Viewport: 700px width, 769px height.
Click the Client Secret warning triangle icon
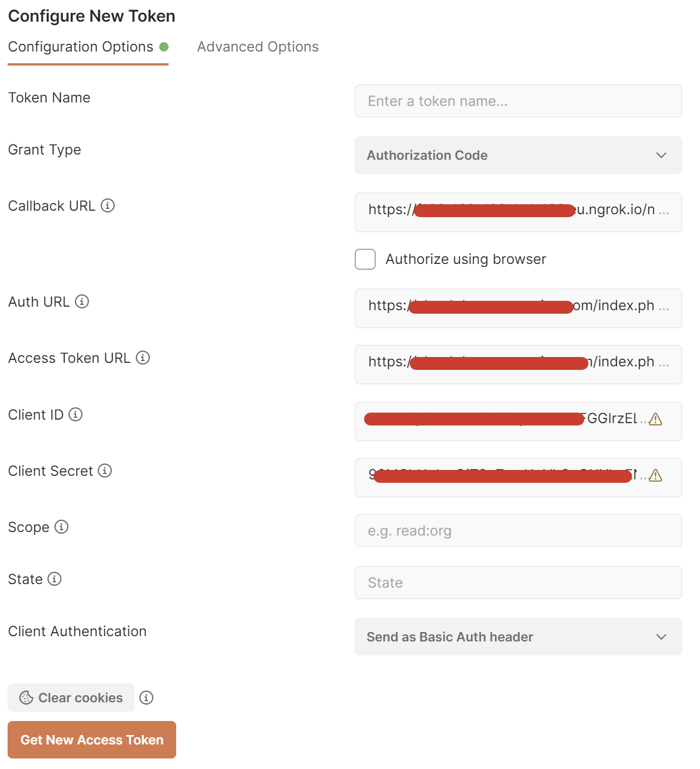click(656, 475)
